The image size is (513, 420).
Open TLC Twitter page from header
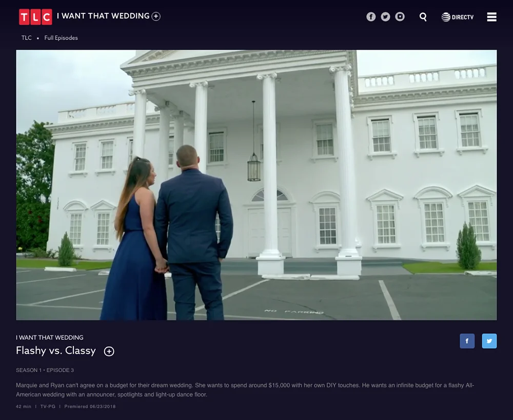(385, 17)
